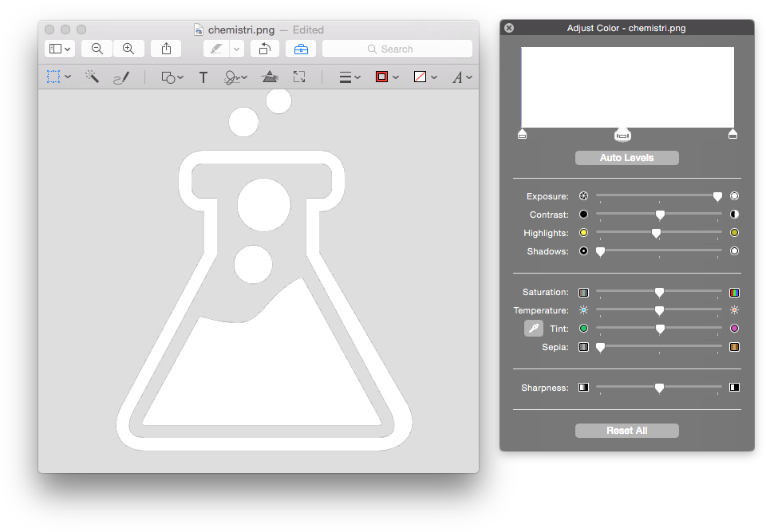Click the high Contrast half-circle icon
The height and width of the screenshot is (532, 766).
pyautogui.click(x=734, y=214)
